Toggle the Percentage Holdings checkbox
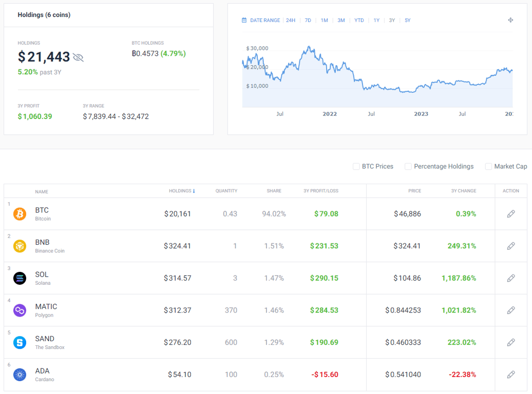 (408, 166)
